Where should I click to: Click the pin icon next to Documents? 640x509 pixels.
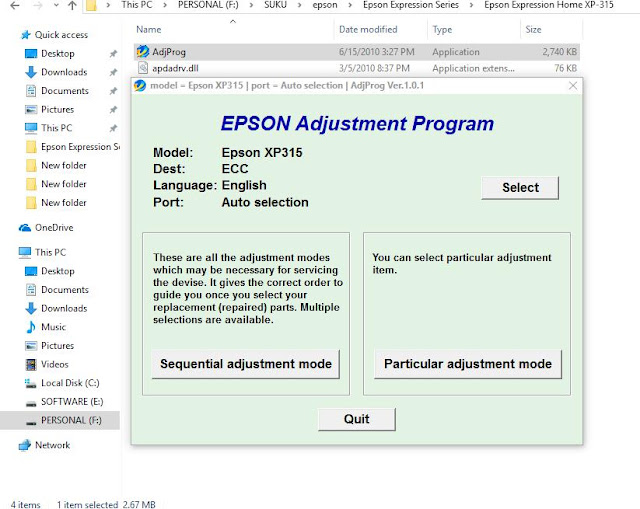coord(113,91)
